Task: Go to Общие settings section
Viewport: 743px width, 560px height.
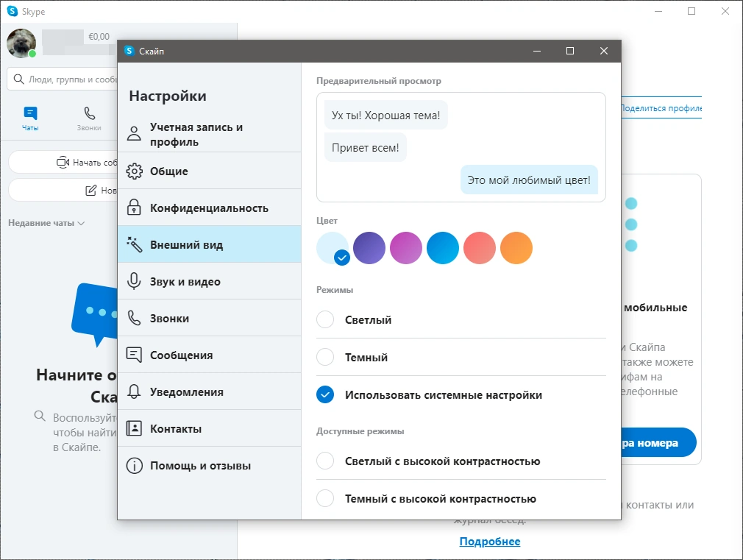Action: 210,171
